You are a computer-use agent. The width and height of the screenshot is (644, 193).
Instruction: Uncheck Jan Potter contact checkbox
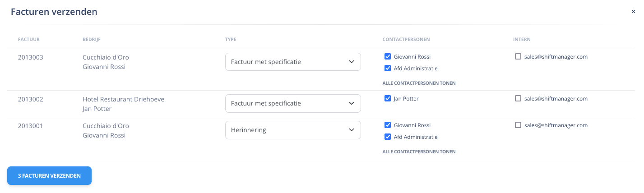(x=387, y=99)
